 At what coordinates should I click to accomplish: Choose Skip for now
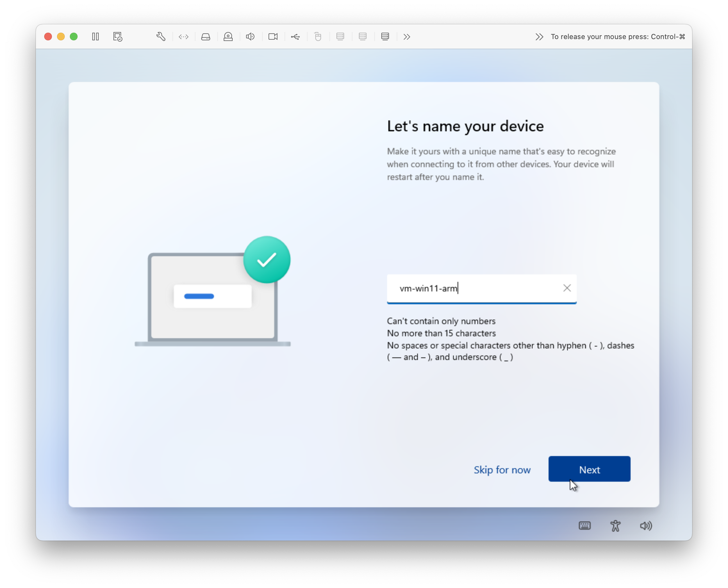coord(502,470)
